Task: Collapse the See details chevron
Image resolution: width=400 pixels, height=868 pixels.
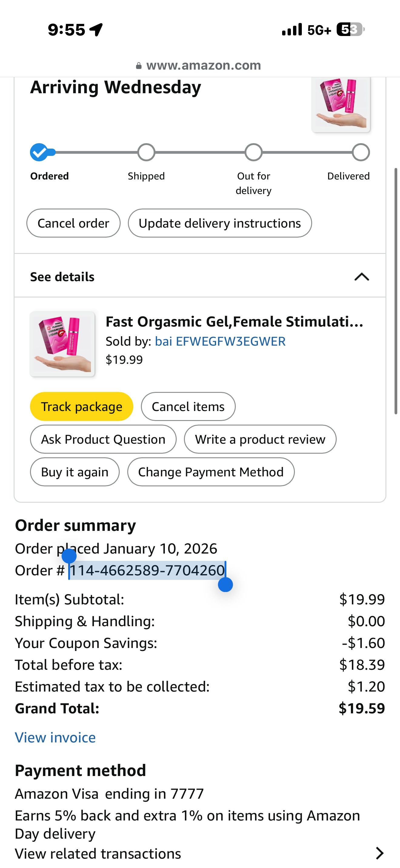Action: 362,277
